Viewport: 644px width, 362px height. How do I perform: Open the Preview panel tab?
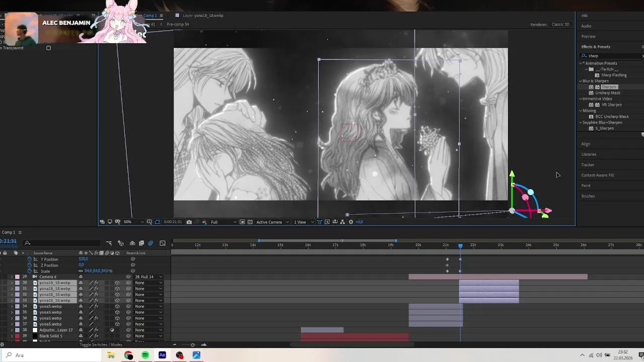[588, 37]
